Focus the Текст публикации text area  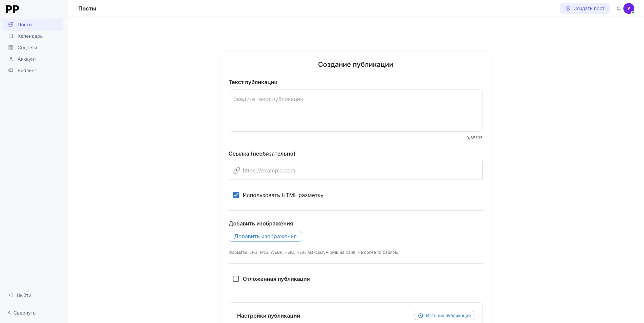coord(355,110)
